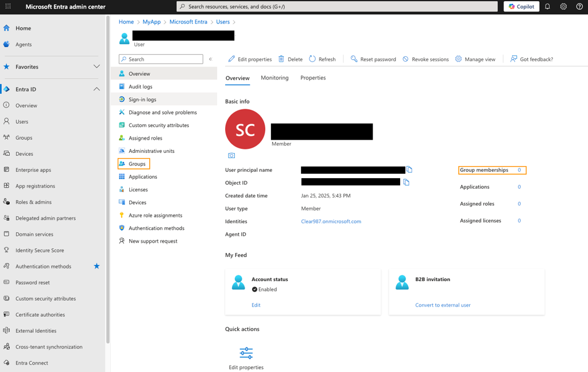Open Devices in the left sidebar

pyautogui.click(x=24, y=154)
